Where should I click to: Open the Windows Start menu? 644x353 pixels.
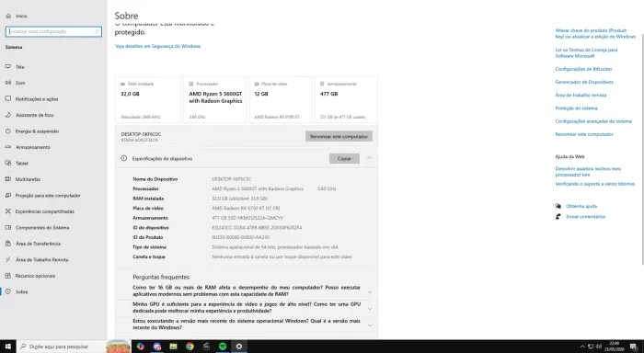coord(7,347)
